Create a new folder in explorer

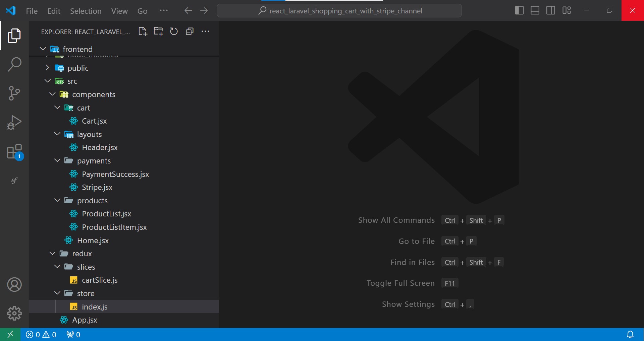pos(158,31)
